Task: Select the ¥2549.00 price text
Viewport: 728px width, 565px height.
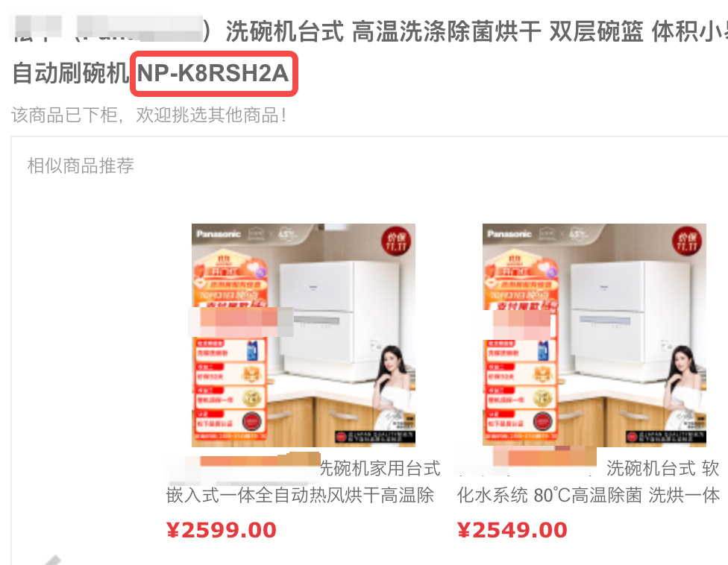Action: (x=512, y=530)
